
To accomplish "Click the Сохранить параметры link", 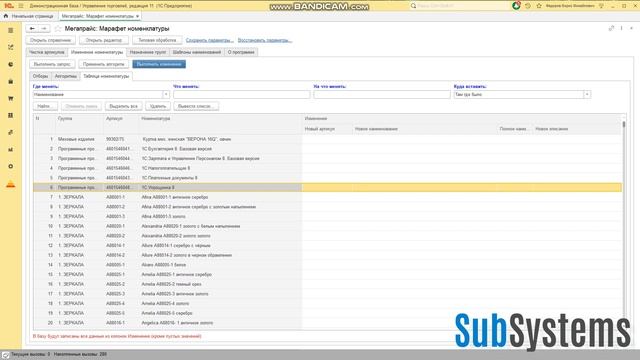I will [x=210, y=40].
